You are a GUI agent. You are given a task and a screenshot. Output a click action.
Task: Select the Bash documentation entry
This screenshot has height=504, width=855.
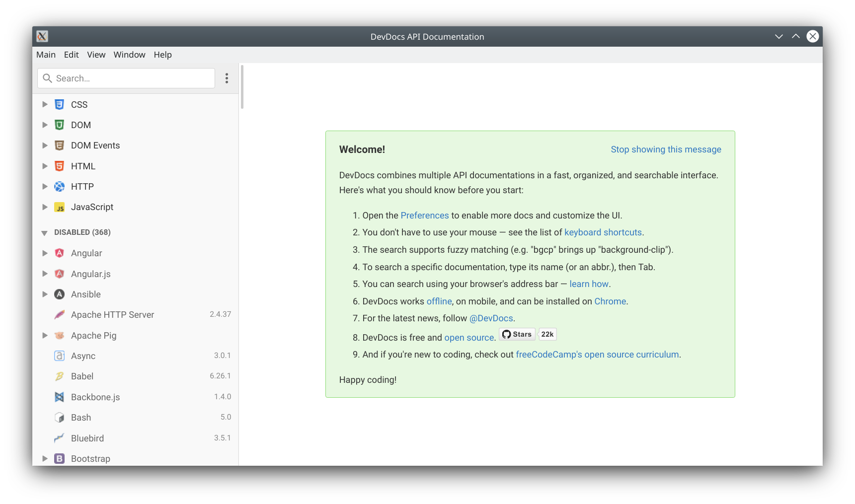coord(135,417)
